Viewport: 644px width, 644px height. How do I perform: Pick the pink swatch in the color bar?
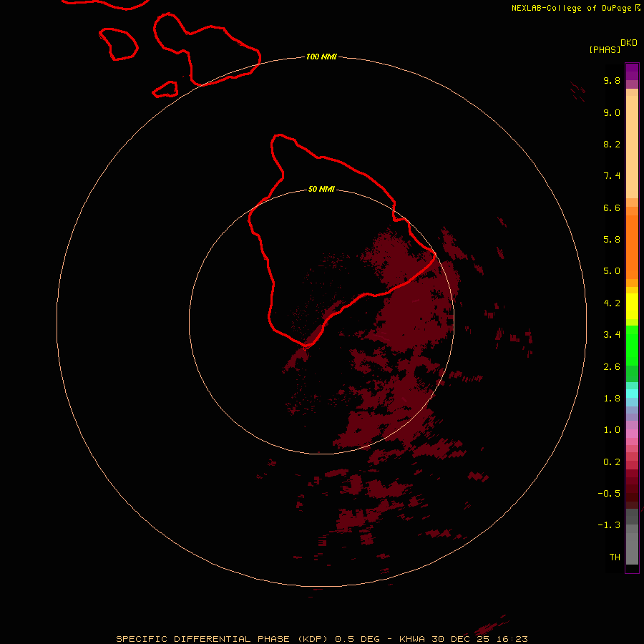point(632,434)
